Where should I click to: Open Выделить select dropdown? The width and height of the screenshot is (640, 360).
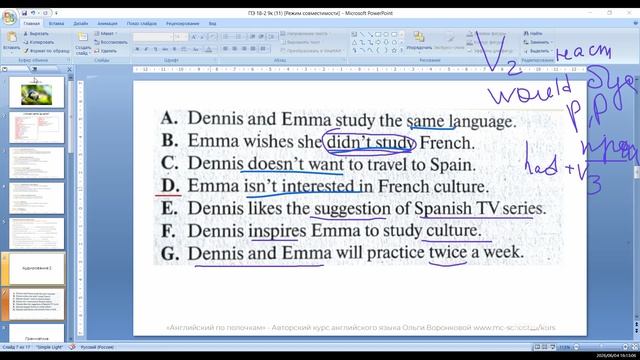tap(537, 51)
